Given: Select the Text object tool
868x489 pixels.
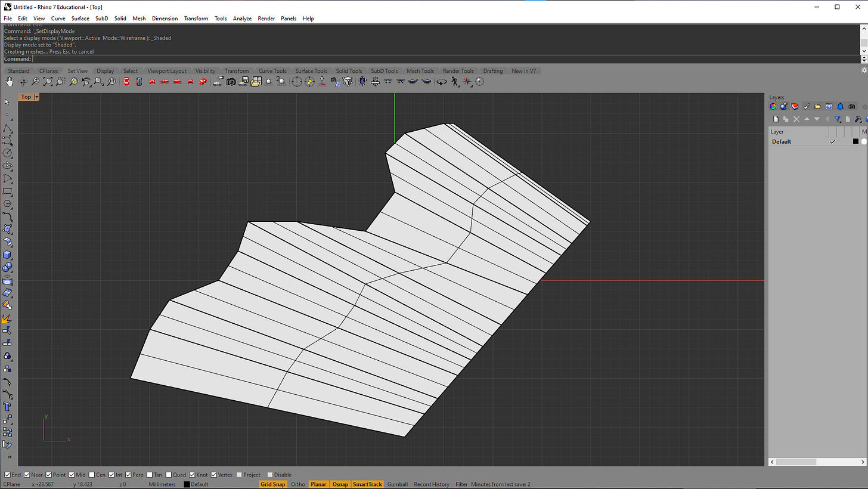Looking at the screenshot, I should click(7, 407).
